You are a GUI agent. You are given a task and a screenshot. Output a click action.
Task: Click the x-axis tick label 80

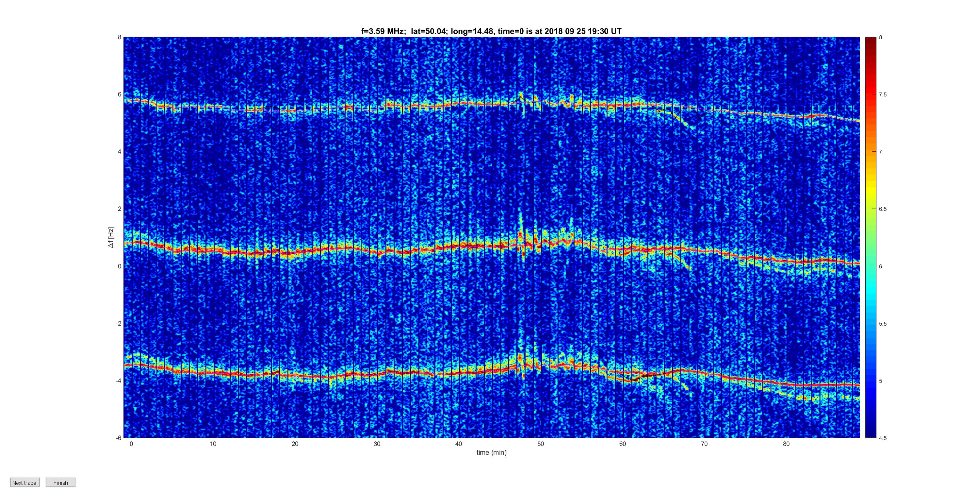click(x=786, y=444)
